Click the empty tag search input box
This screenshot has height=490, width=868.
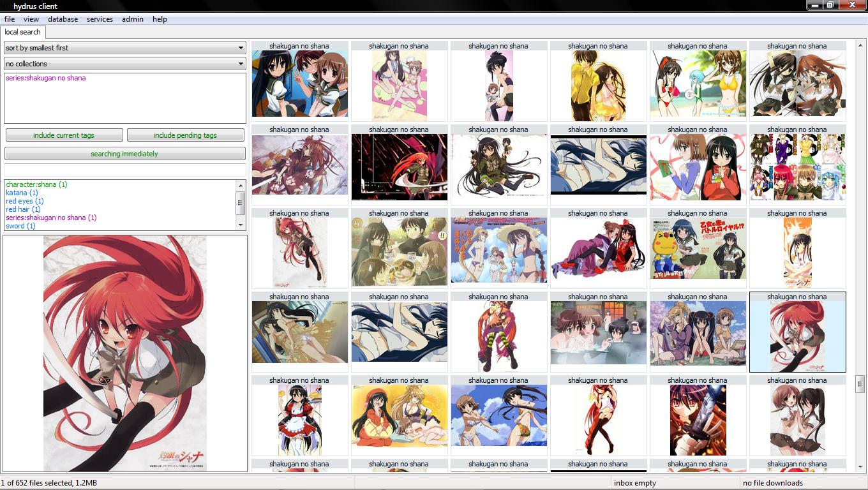(125, 170)
